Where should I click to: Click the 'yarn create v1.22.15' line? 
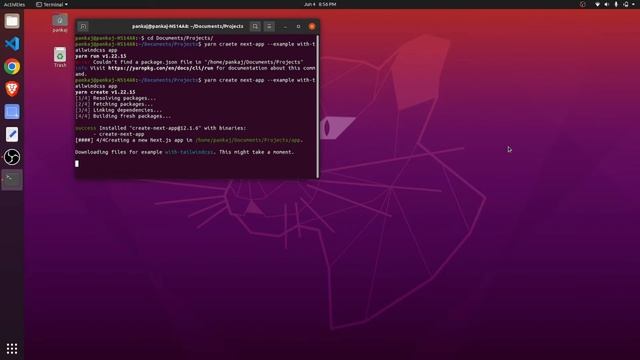tap(105, 92)
